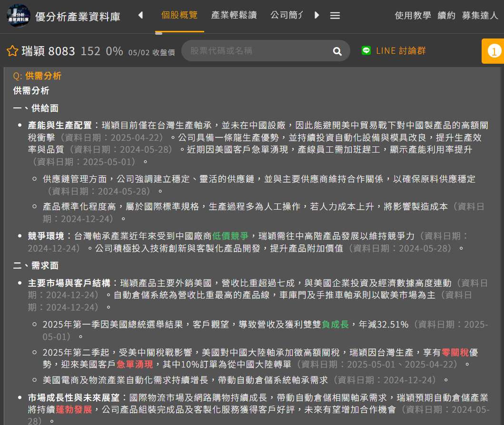
Task: Click the 0% change value
Action: [114, 51]
